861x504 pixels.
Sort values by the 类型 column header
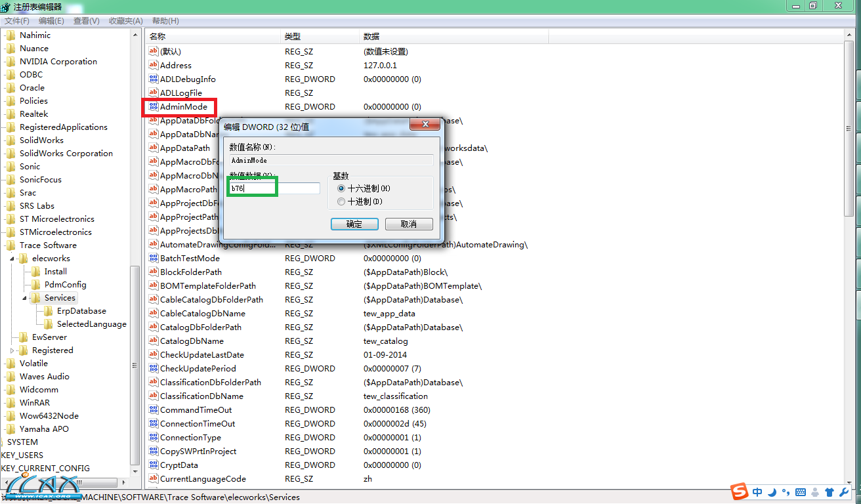point(321,36)
